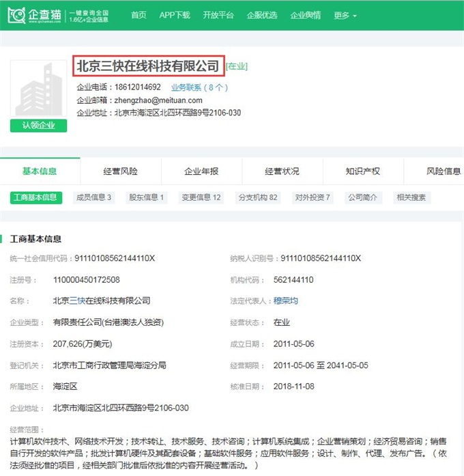Jump to 成员信息 3 section

pos(93,197)
